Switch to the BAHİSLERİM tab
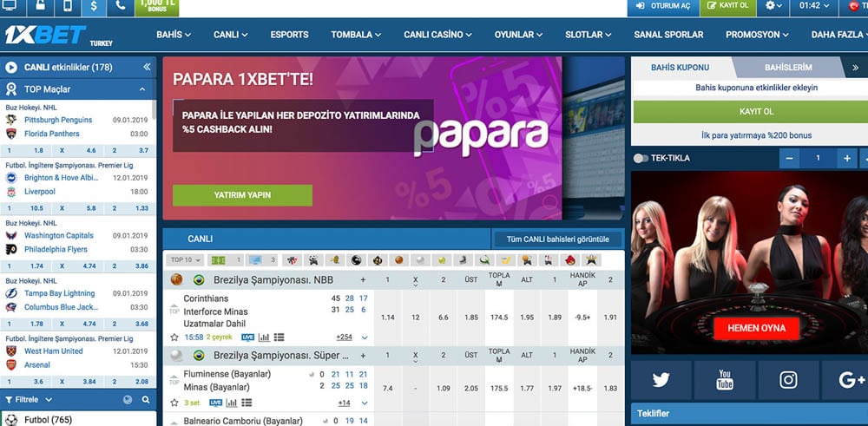 tap(788, 67)
